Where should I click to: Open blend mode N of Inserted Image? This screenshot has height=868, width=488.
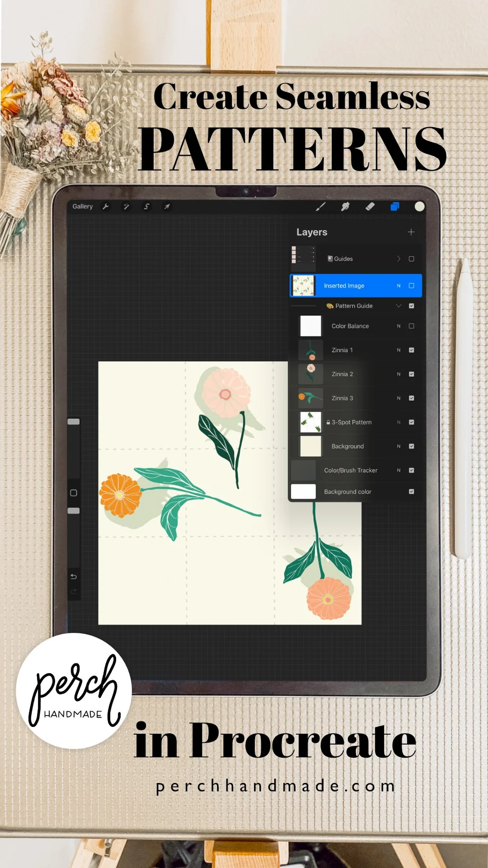399,286
